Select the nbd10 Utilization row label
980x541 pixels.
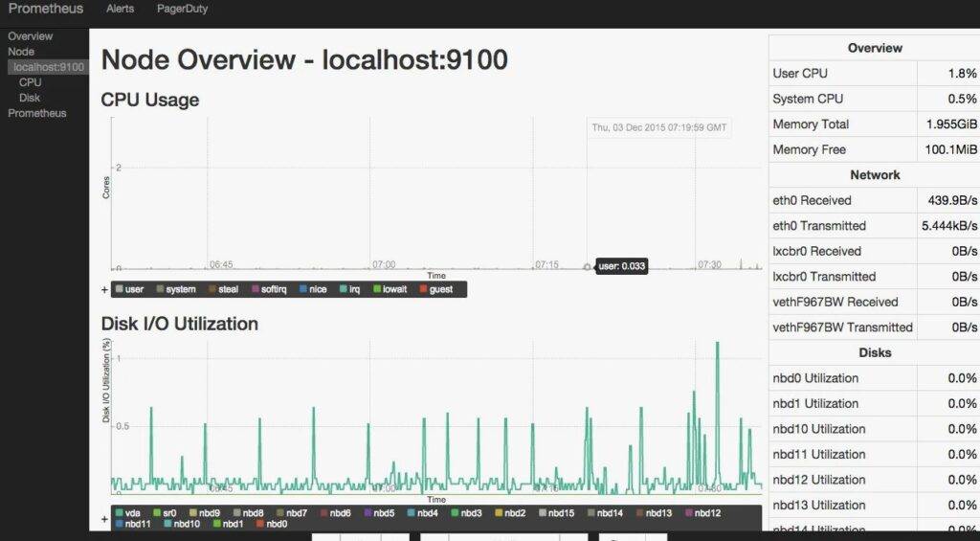click(819, 429)
